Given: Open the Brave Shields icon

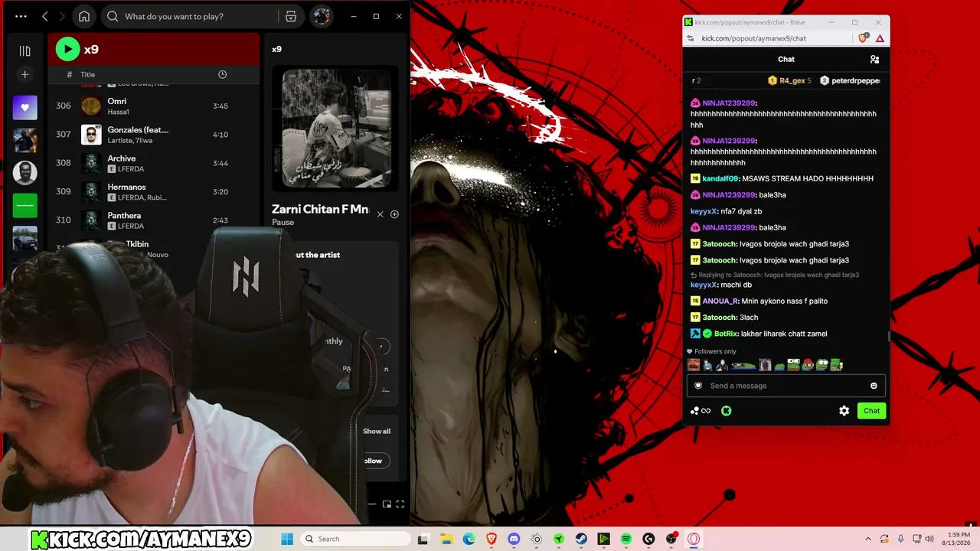Looking at the screenshot, I should click(864, 38).
